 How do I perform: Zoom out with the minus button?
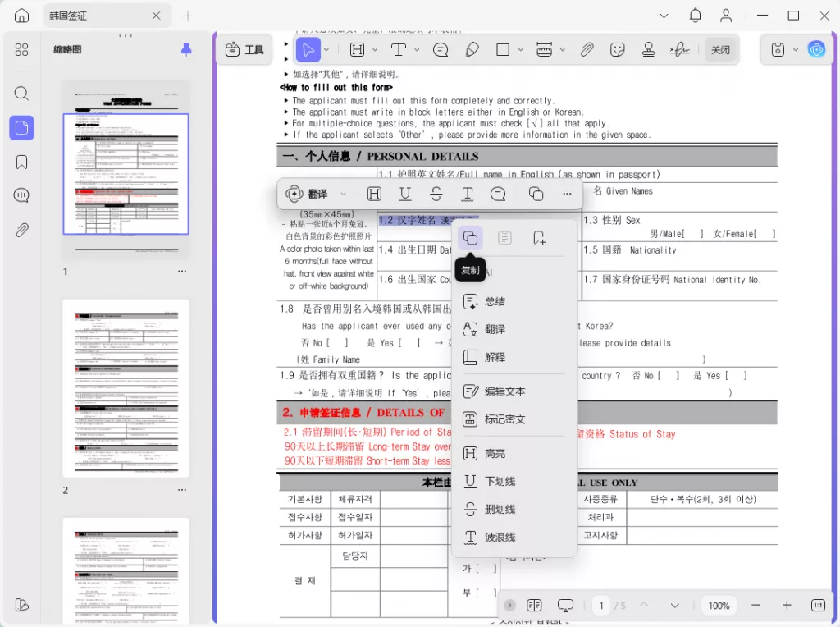tap(756, 606)
